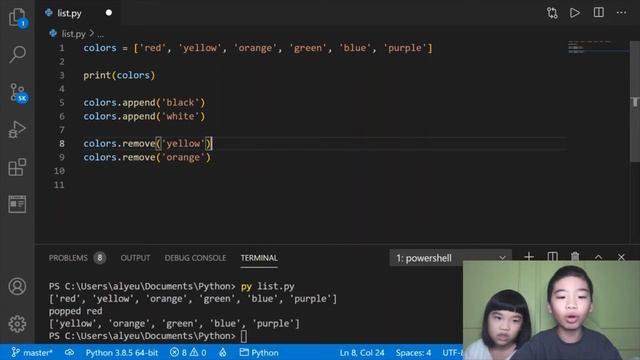Open the 1: powershell terminal dropdown
This screenshot has height=360, width=640.
tap(450, 258)
